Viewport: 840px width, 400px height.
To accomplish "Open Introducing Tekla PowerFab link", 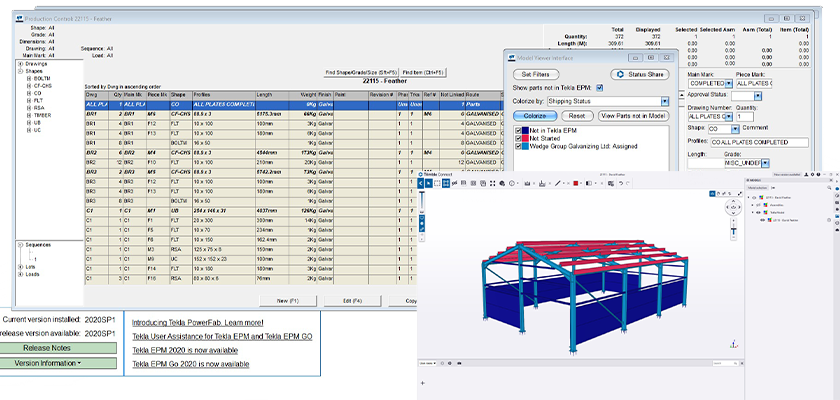I will coord(198,322).
